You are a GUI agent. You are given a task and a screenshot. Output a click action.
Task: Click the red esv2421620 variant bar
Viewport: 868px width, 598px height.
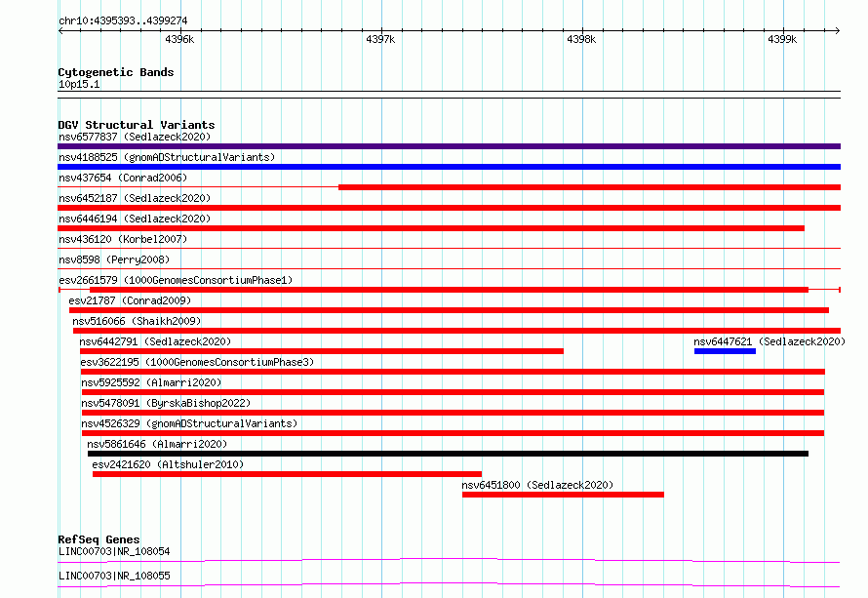[x=288, y=474]
